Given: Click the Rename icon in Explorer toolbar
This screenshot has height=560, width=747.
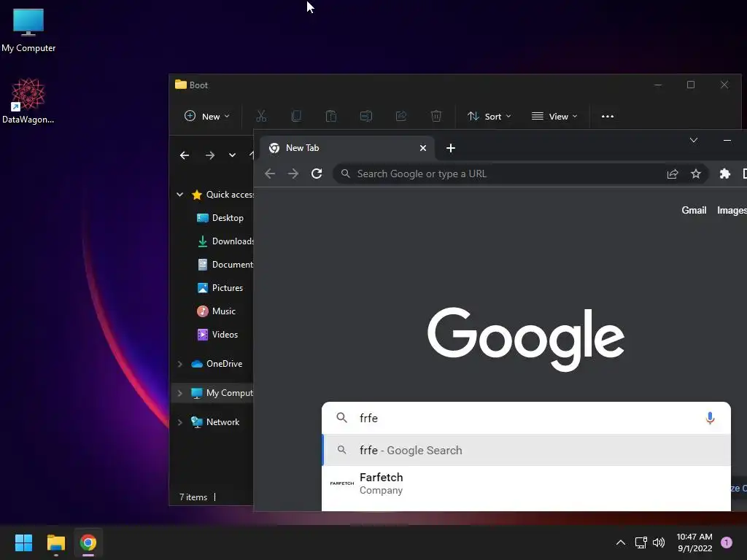Looking at the screenshot, I should coord(366,116).
